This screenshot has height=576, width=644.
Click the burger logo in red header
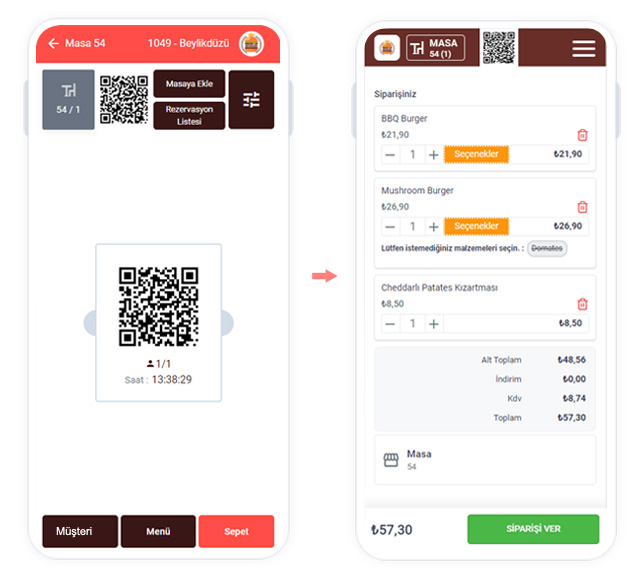pyautogui.click(x=251, y=44)
